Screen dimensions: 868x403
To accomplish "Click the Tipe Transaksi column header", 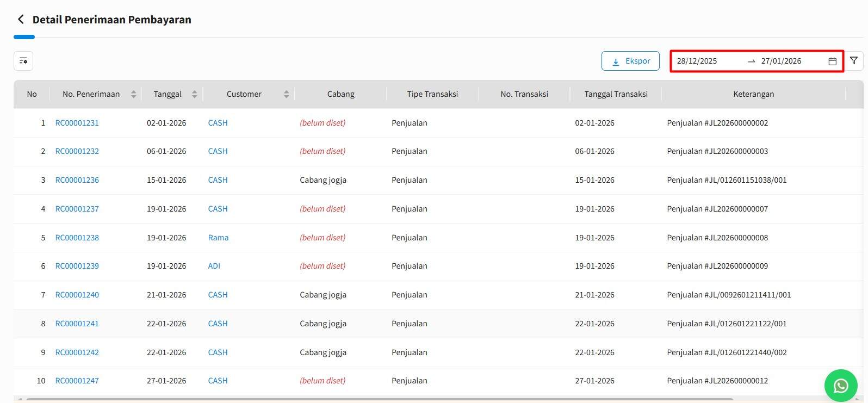I will point(432,94).
